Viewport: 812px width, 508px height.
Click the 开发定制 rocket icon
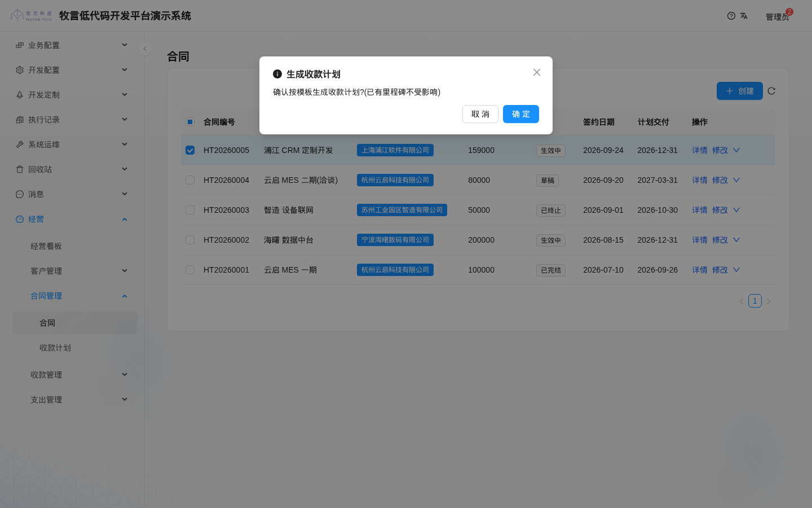click(20, 95)
